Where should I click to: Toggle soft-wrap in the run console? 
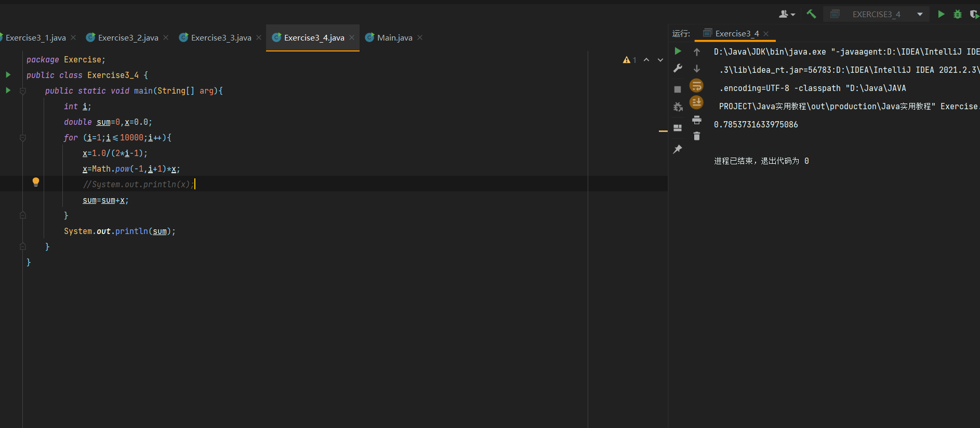696,85
